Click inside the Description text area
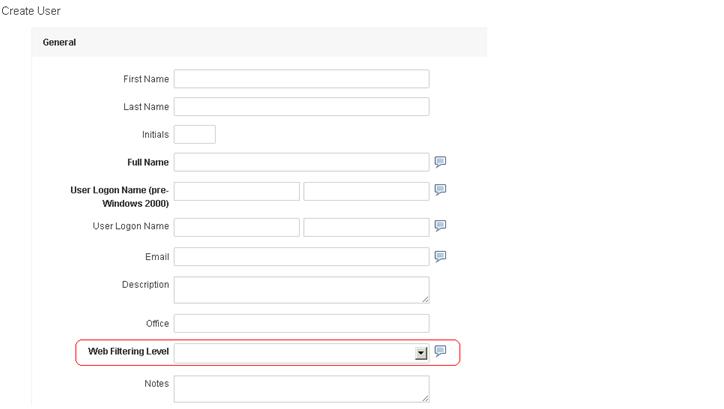 point(302,290)
